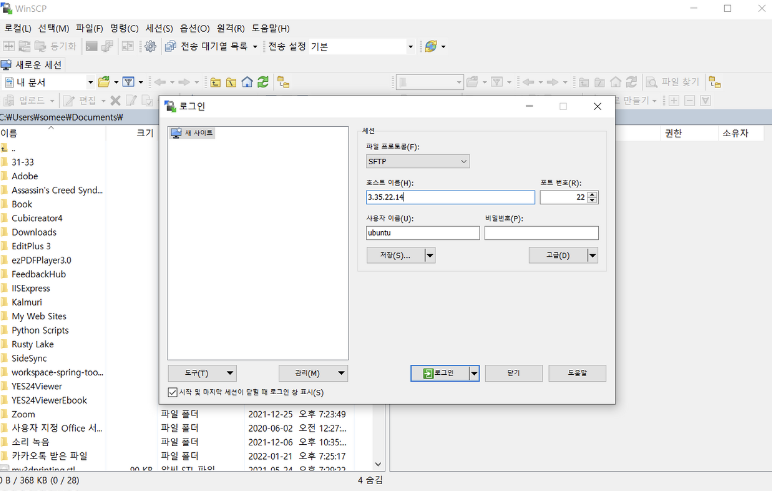Click remote open folder icon
Viewport: 772px width, 491px height.
(472, 82)
